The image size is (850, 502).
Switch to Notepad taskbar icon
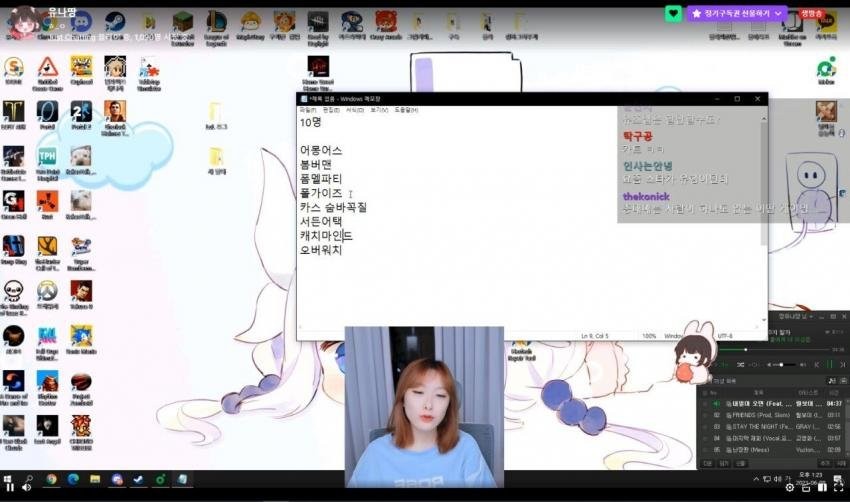click(183, 479)
